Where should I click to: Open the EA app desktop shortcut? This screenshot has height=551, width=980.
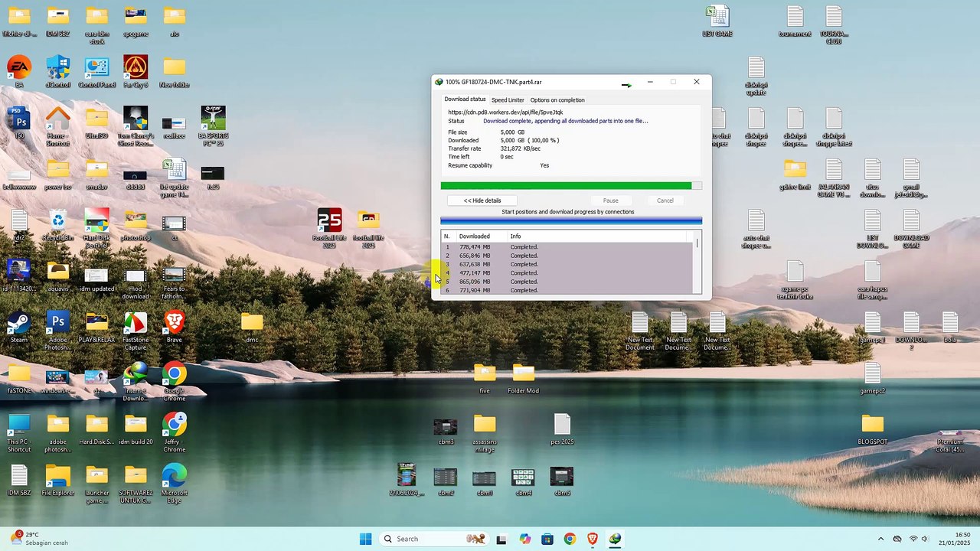point(19,71)
